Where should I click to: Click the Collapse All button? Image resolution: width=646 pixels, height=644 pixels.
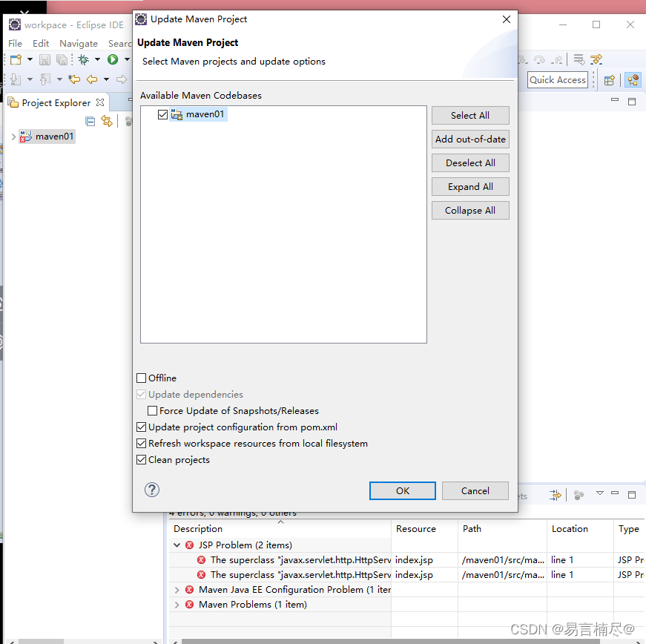tap(470, 211)
